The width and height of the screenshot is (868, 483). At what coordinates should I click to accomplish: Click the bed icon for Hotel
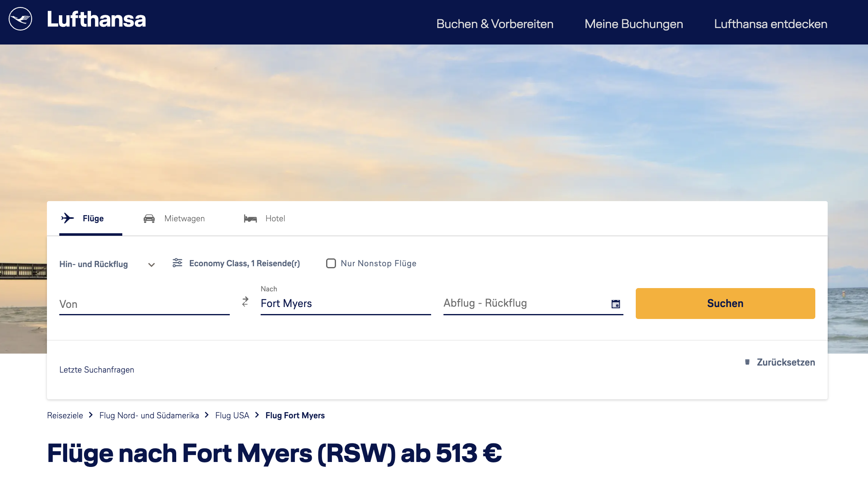[x=250, y=218]
